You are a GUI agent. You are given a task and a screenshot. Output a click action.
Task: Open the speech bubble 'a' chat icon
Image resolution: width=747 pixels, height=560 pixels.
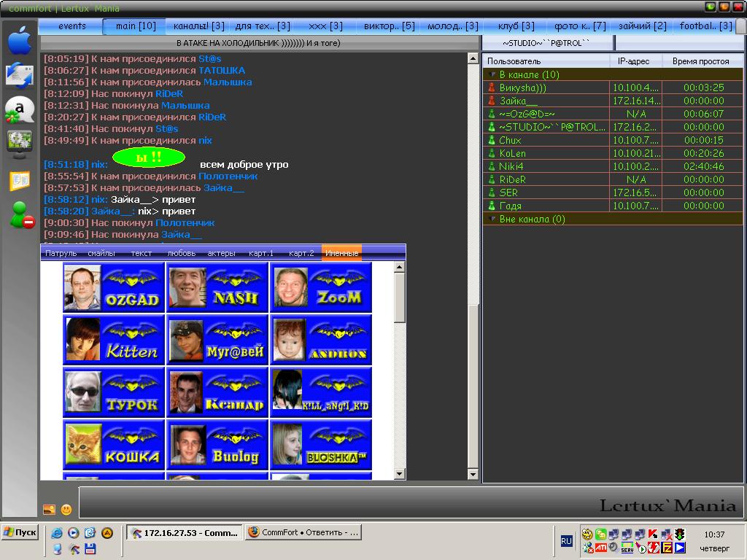(x=20, y=110)
